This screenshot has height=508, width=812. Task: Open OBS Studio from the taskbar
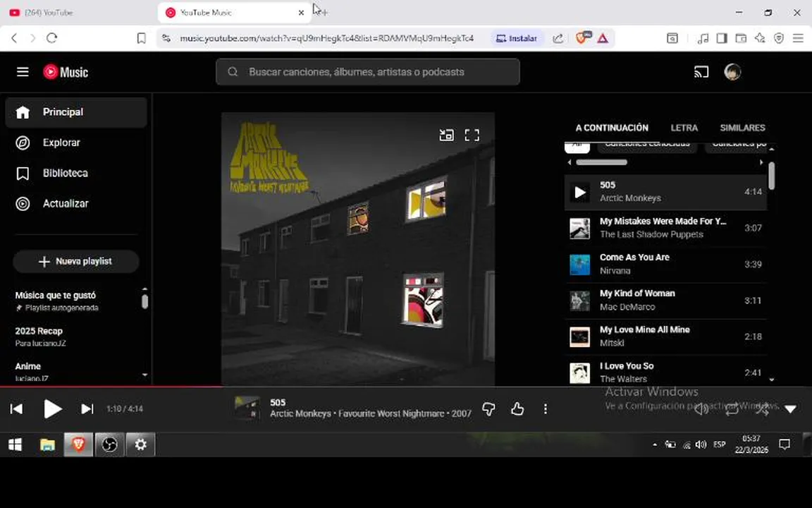[109, 445]
